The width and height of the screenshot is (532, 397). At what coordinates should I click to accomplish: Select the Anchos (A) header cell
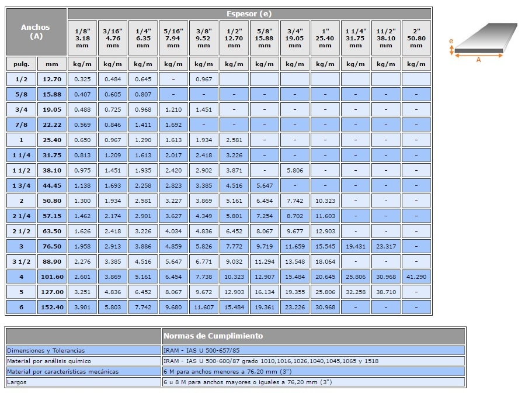tap(36, 32)
